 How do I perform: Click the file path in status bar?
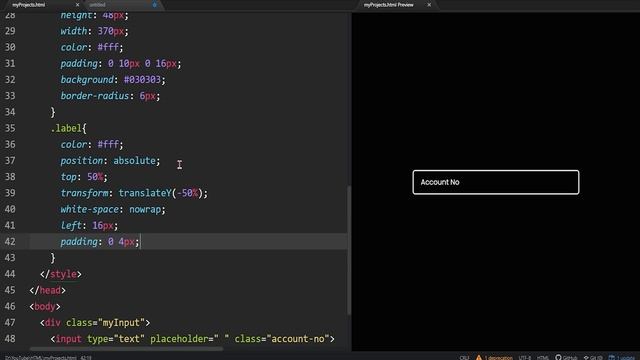click(41, 358)
